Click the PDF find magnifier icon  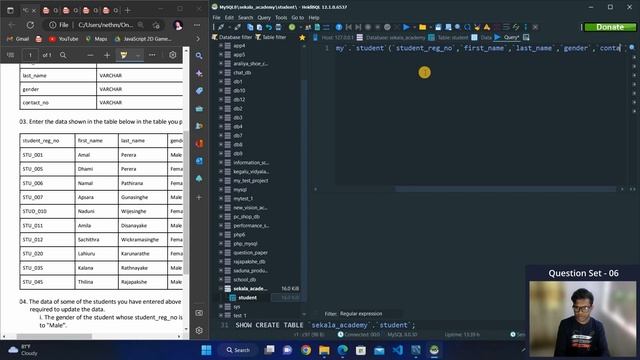coord(63,55)
